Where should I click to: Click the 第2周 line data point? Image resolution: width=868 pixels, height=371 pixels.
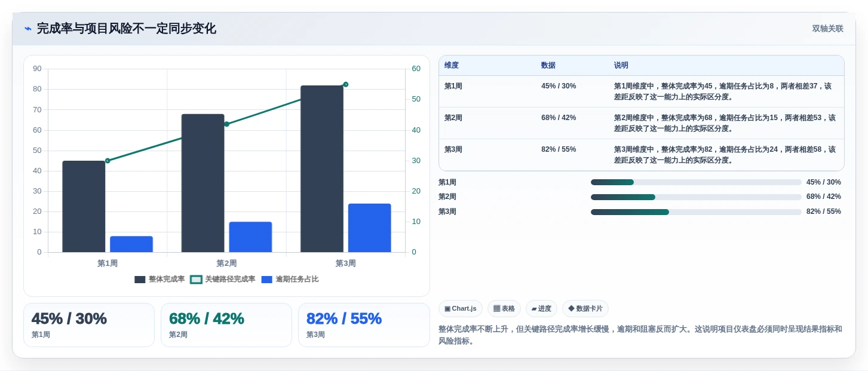[226, 124]
